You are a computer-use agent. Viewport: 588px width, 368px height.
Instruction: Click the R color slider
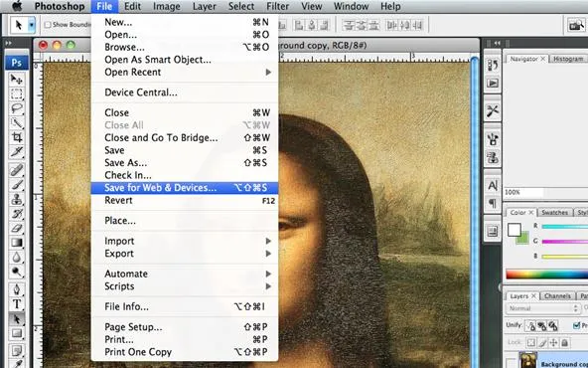point(565,226)
